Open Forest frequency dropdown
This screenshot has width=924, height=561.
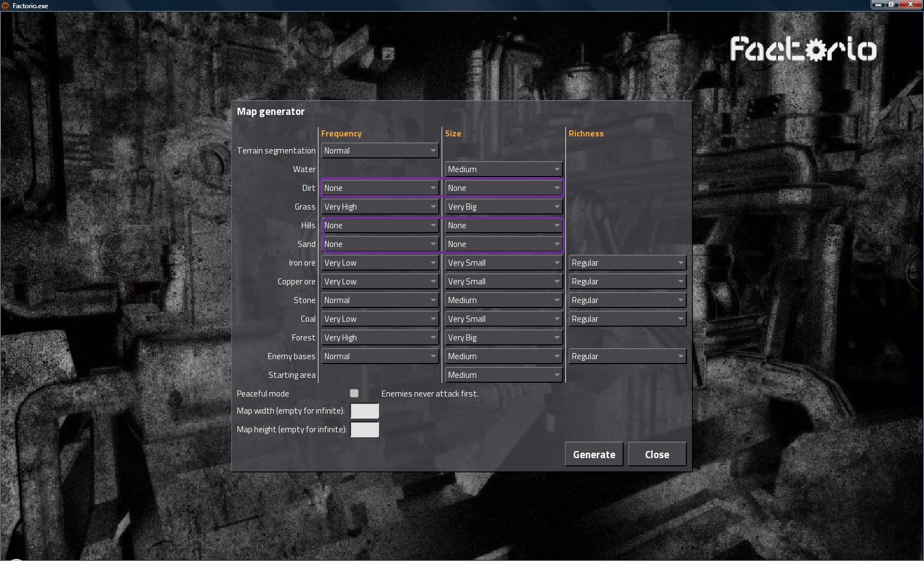tap(380, 338)
